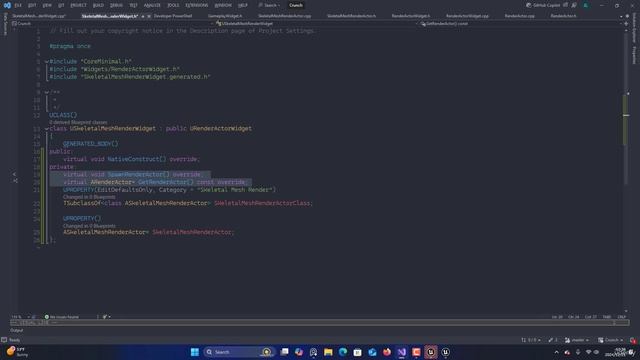Open the tab overflow dropdown arrow
Image resolution: width=640 pixels, height=360 pixels.
(x=621, y=16)
